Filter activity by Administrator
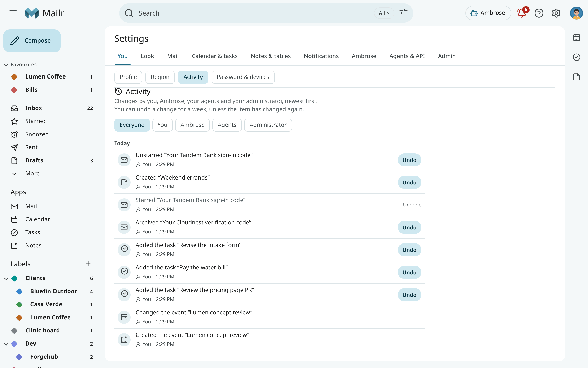Screen dimensions: 588x368 coord(268,125)
